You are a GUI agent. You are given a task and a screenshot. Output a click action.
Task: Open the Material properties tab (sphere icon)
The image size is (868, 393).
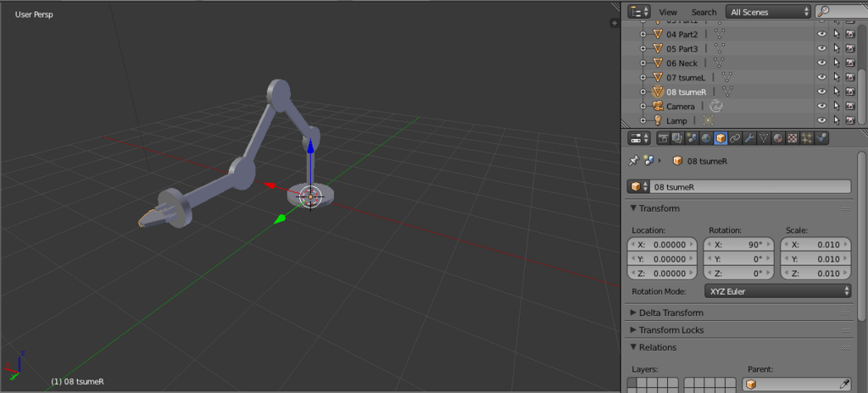[x=778, y=138]
